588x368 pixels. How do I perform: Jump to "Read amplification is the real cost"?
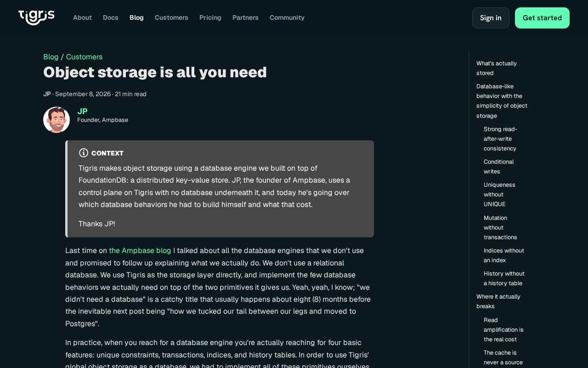[503, 330]
